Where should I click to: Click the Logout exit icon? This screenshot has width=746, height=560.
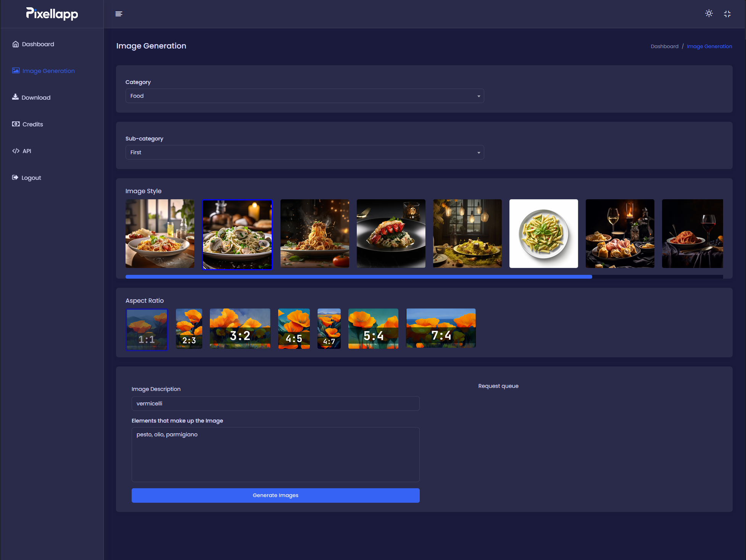click(x=15, y=178)
